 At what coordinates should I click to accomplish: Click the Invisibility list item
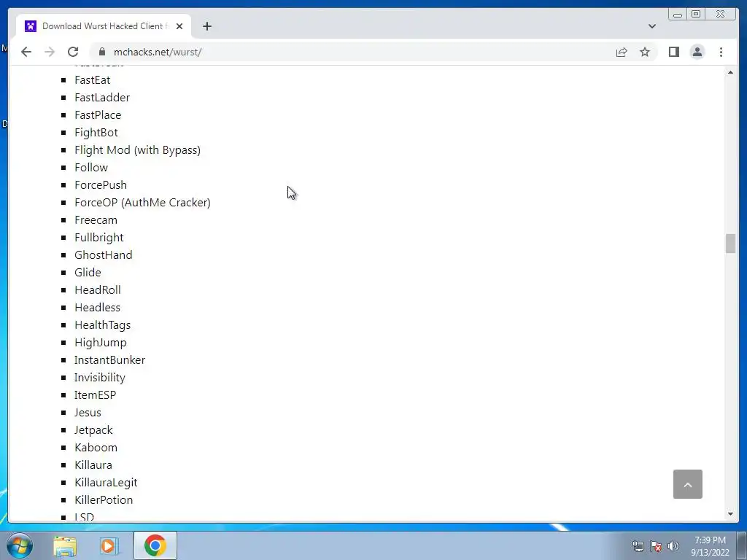pos(99,378)
